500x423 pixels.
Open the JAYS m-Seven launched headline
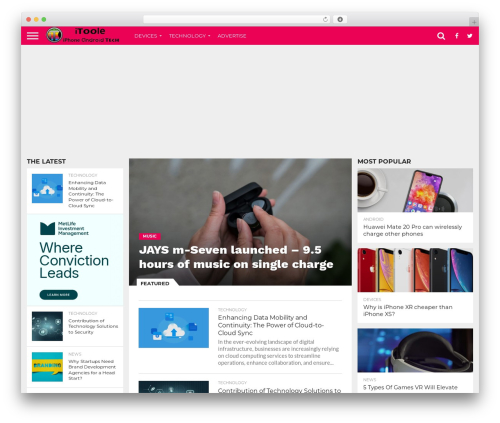(x=236, y=257)
